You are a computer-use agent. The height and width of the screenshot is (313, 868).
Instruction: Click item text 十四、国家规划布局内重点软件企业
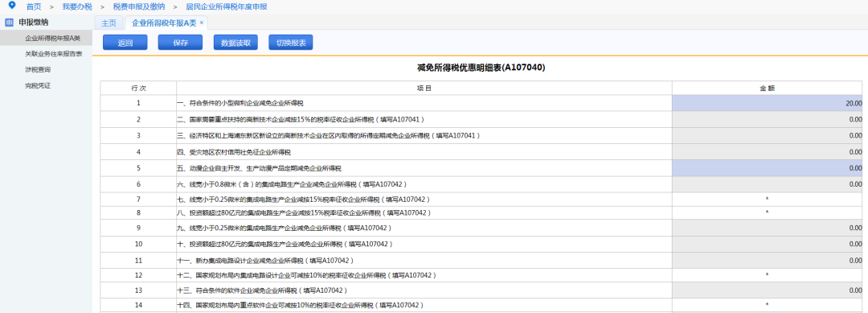click(301, 305)
